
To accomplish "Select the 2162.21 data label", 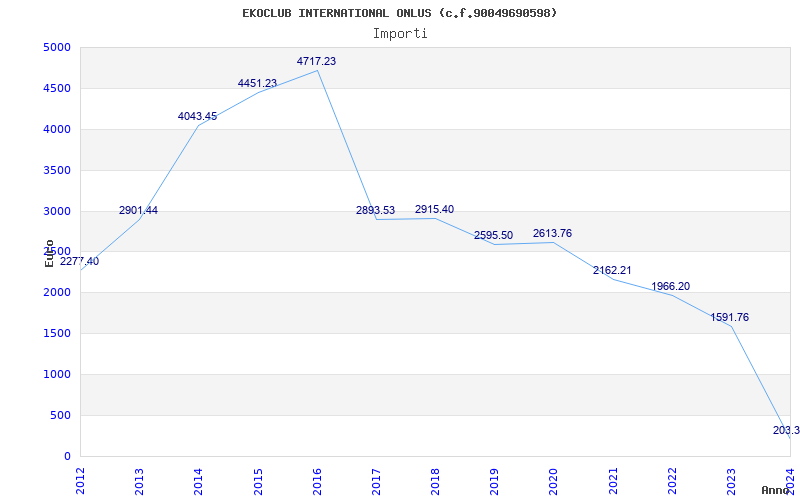I will click(x=612, y=270).
